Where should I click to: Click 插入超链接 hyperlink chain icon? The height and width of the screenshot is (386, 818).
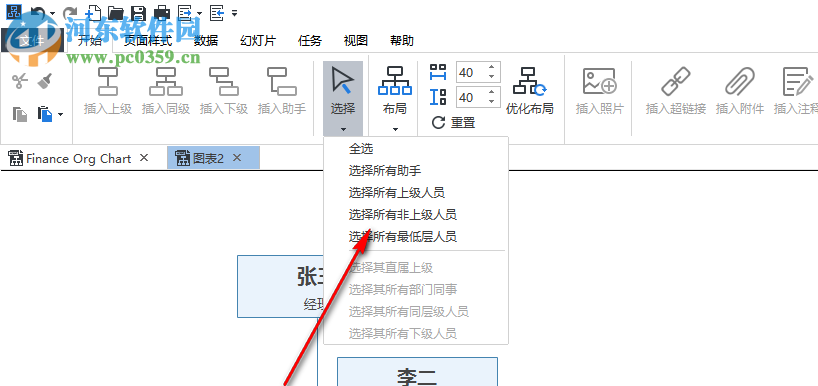[x=676, y=81]
